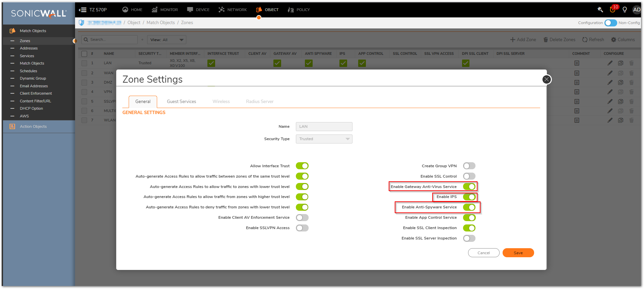Open the AD user avatar menu
644x289 pixels.
[x=637, y=9]
